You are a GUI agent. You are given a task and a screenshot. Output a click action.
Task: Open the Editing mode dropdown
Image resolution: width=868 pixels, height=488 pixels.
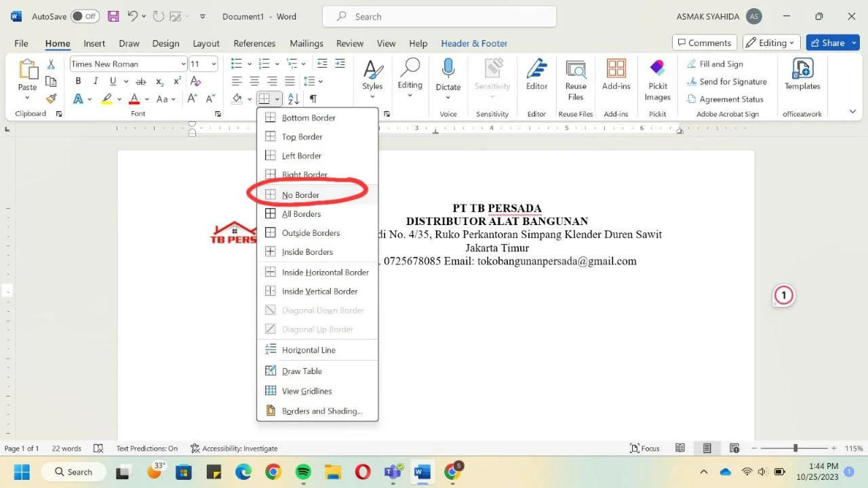(x=771, y=43)
